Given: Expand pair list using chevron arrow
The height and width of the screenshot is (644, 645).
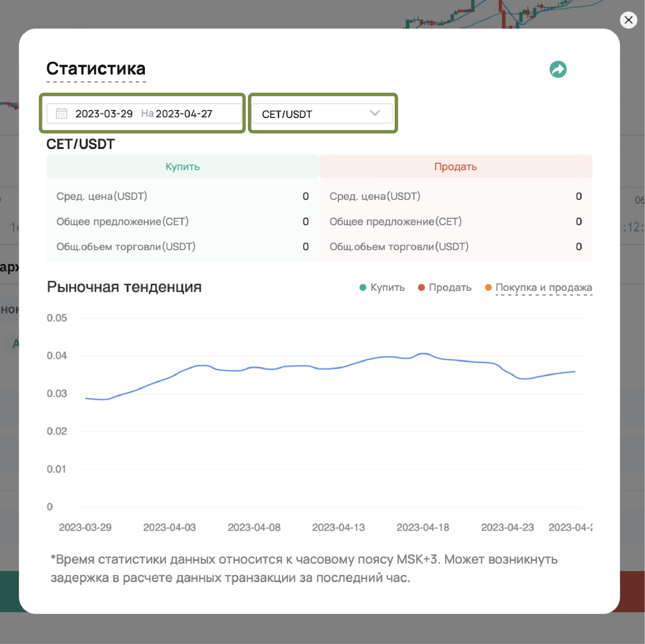Looking at the screenshot, I should coord(375,113).
